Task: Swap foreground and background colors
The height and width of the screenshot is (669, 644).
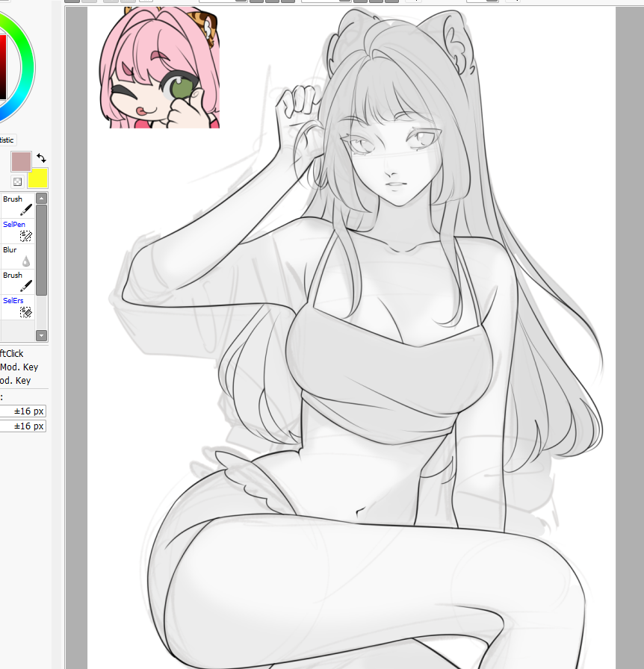Action: 41,158
